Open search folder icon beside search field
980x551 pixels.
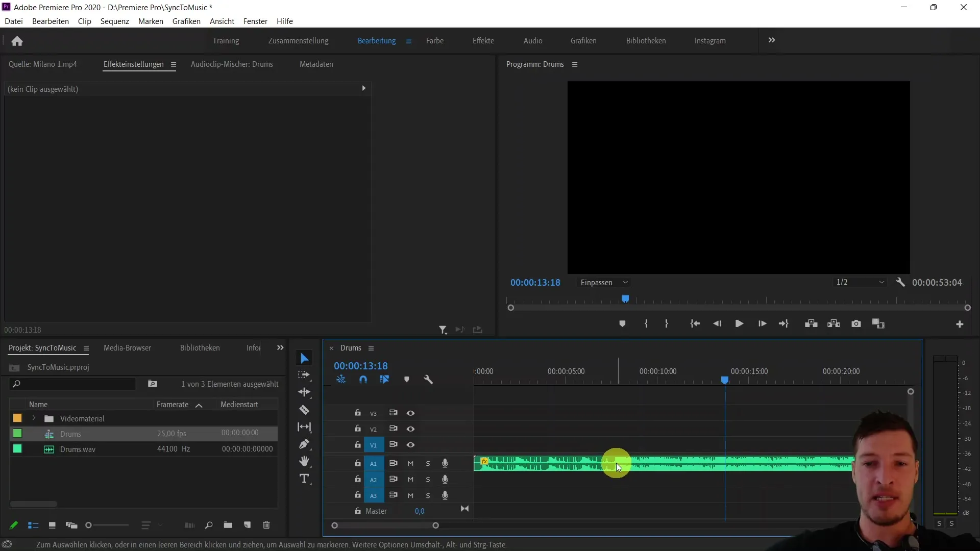tap(152, 384)
